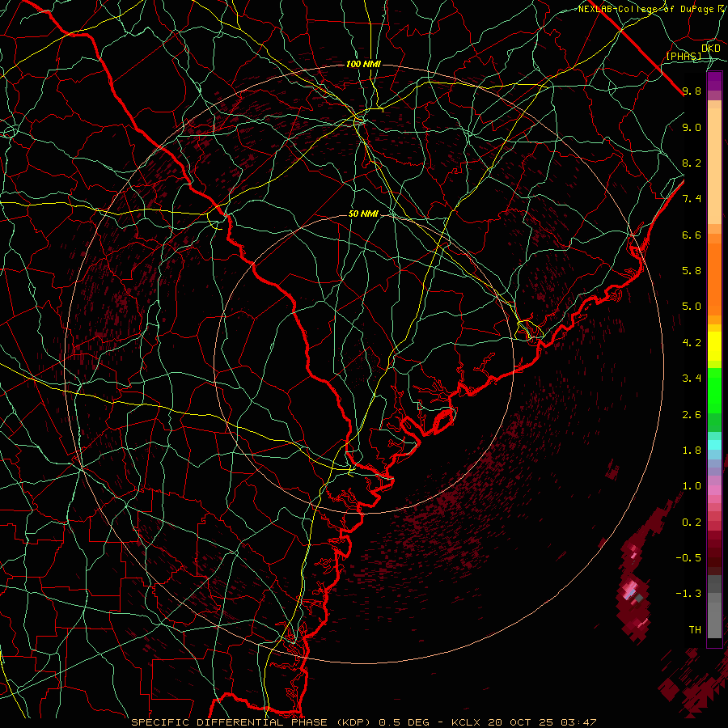Click the "TH" threshold label on scale
Screen dimensions: 728x728
pyautogui.click(x=695, y=630)
